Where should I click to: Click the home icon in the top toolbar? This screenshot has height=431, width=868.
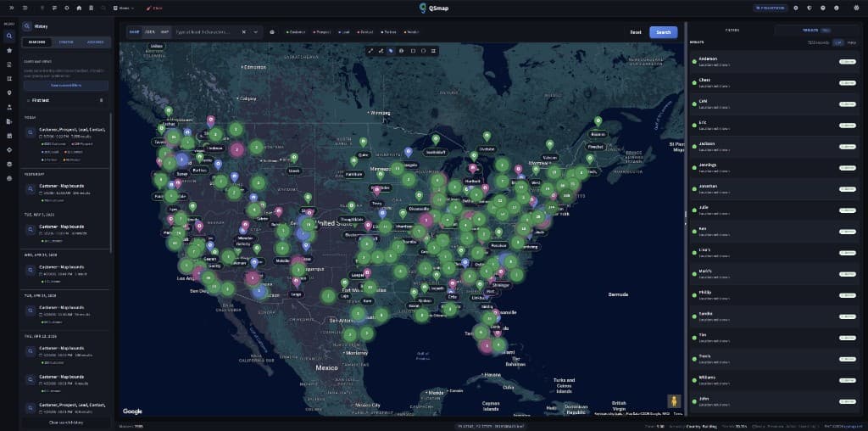pyautogui.click(x=79, y=8)
